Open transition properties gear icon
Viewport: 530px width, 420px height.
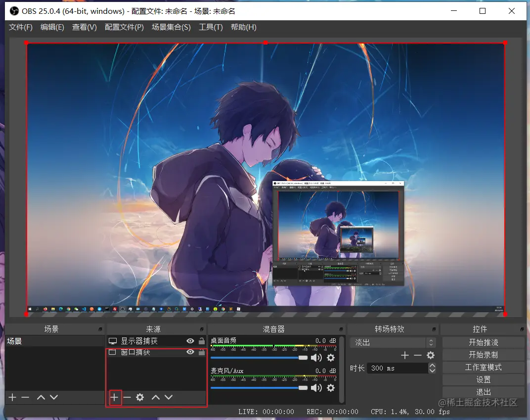pos(431,355)
